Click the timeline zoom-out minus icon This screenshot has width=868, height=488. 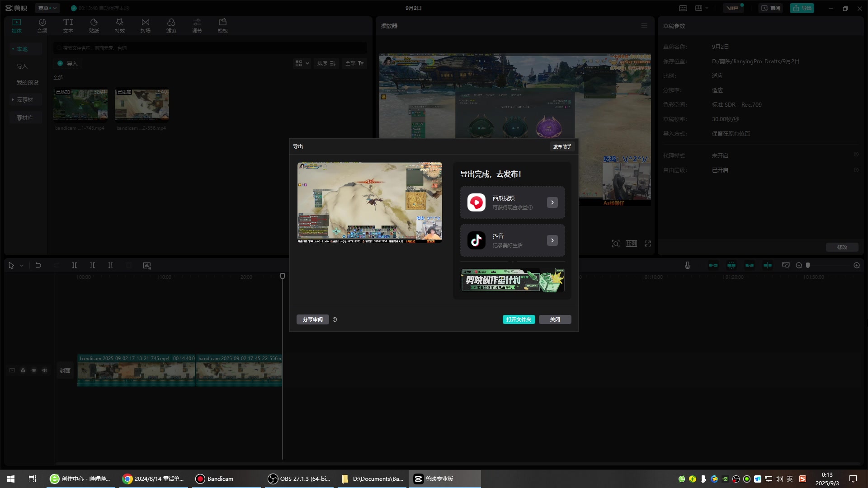(799, 265)
